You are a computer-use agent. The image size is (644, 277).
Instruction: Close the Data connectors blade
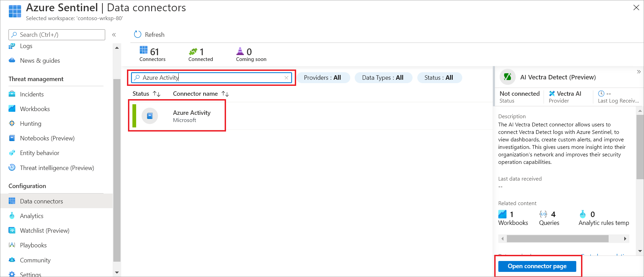click(636, 7)
